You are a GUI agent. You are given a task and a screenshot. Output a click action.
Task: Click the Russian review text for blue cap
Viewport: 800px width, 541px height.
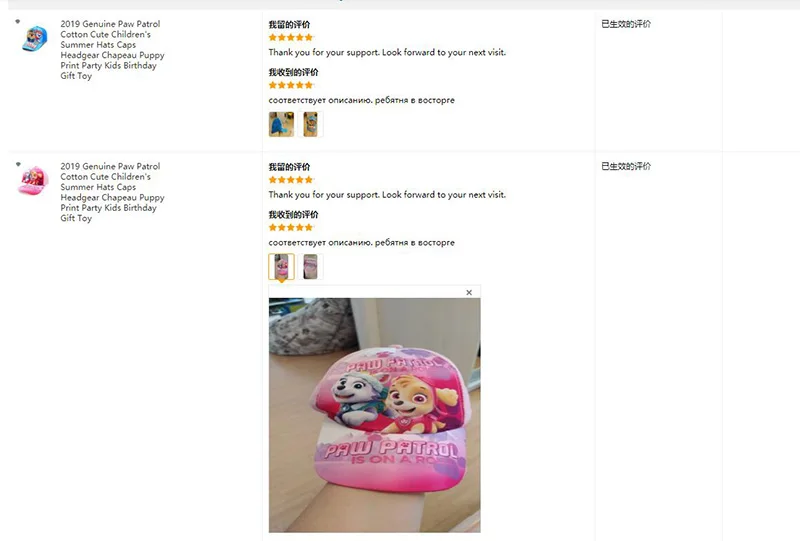click(361, 100)
